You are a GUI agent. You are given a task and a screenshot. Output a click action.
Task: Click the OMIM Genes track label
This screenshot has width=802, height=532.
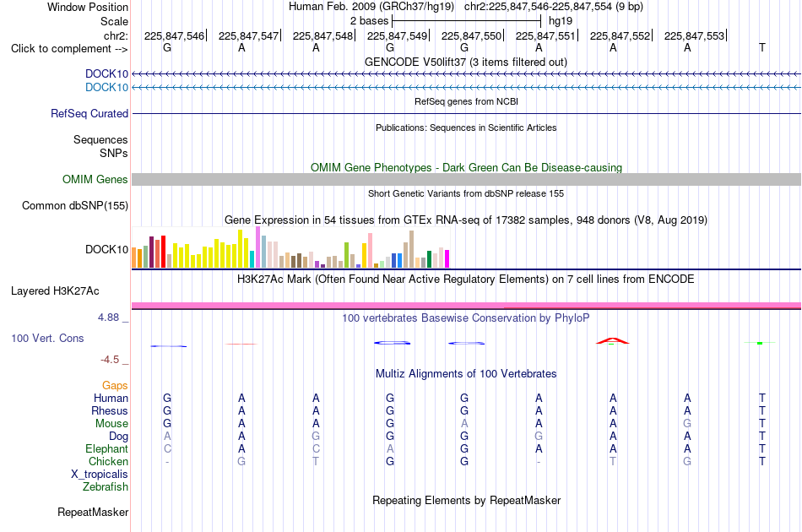95,180
